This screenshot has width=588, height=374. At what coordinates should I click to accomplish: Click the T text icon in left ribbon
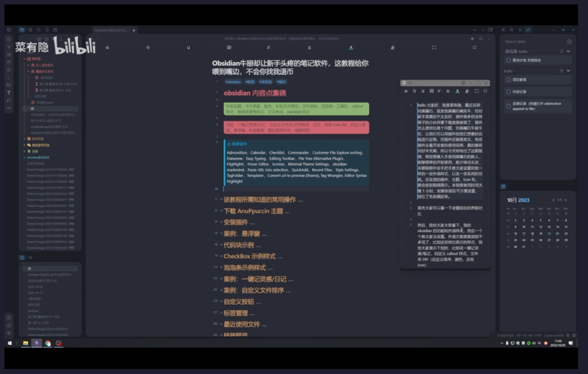[9, 92]
